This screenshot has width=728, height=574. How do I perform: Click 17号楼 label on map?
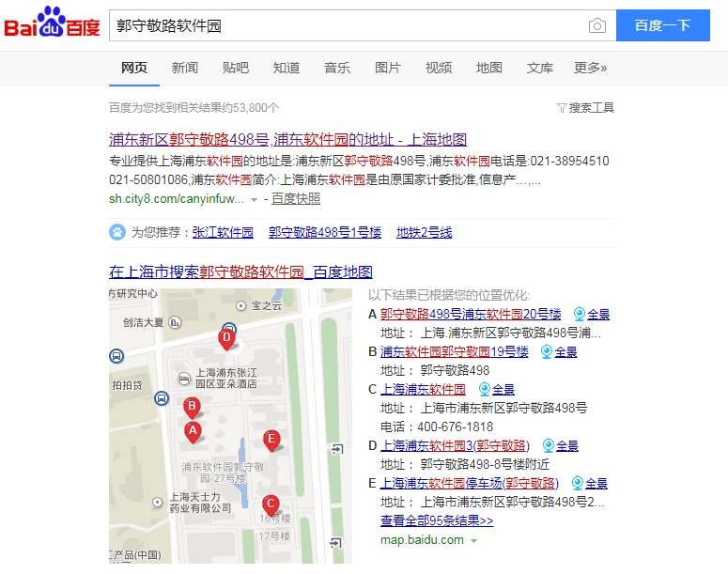tap(274, 536)
